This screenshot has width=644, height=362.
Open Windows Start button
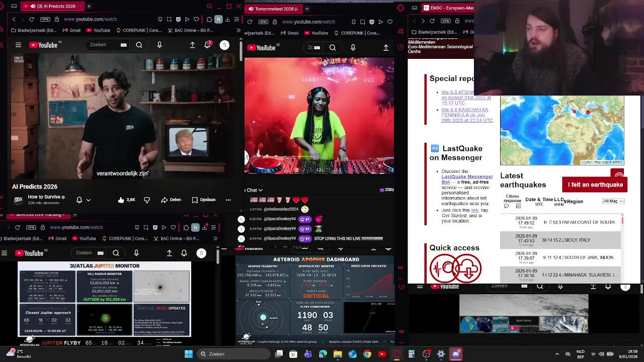(x=188, y=354)
